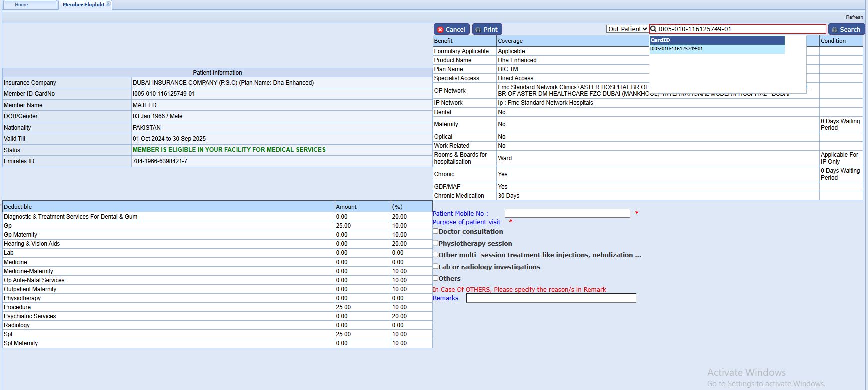This screenshot has width=868, height=390.
Task: Click the Search button
Action: (846, 29)
